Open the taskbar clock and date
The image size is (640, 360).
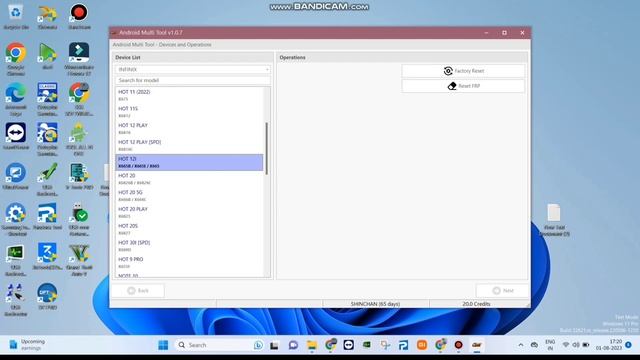(x=609, y=345)
